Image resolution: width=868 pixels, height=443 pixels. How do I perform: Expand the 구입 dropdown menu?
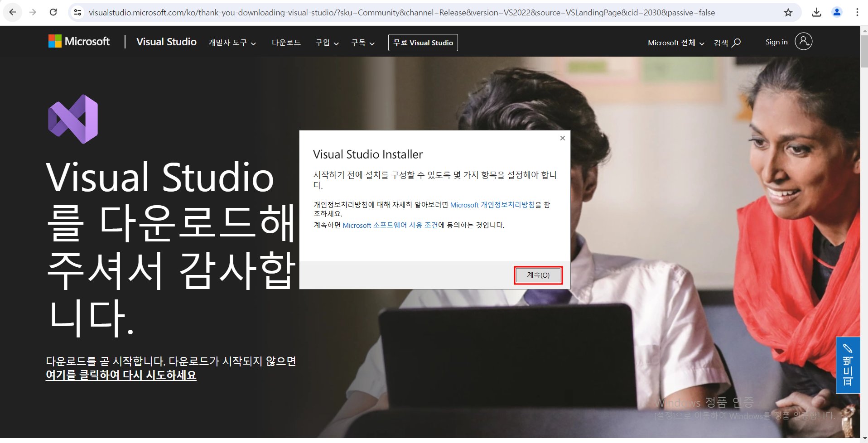coord(327,43)
